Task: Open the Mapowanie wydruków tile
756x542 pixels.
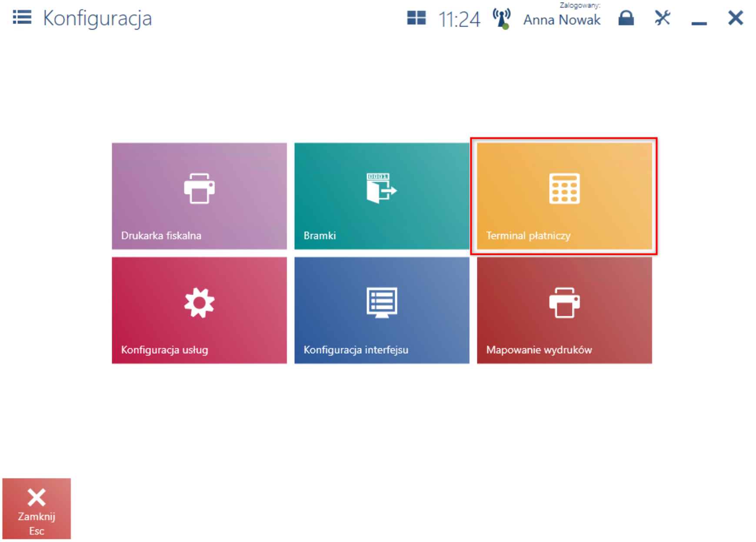Action: [564, 310]
